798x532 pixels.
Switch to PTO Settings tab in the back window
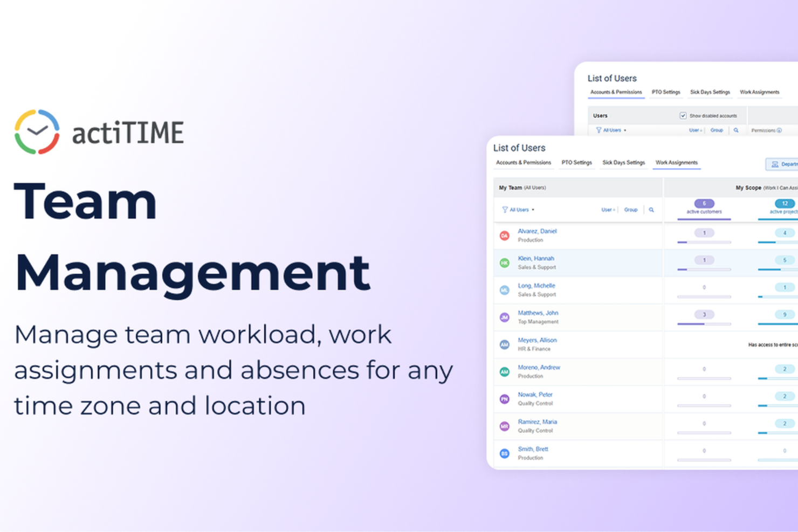(x=666, y=92)
